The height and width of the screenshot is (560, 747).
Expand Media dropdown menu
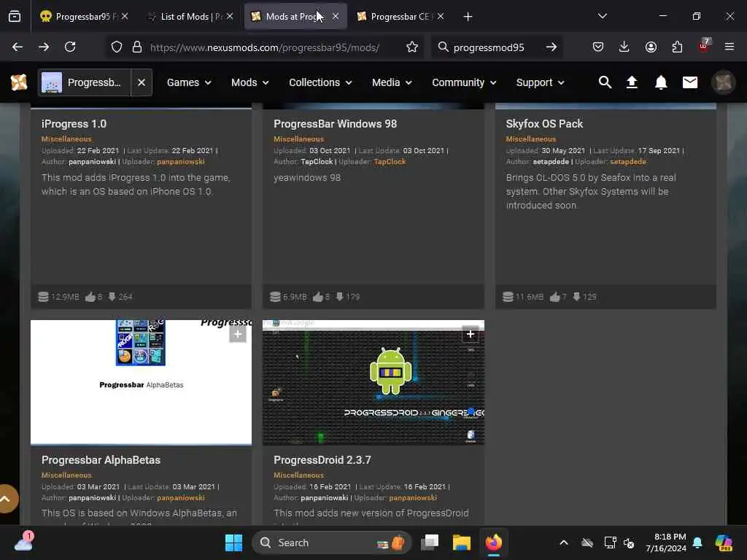pyautogui.click(x=392, y=82)
